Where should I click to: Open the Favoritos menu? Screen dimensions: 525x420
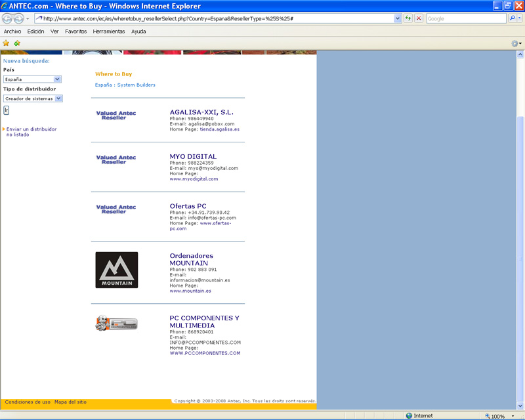[x=75, y=31]
